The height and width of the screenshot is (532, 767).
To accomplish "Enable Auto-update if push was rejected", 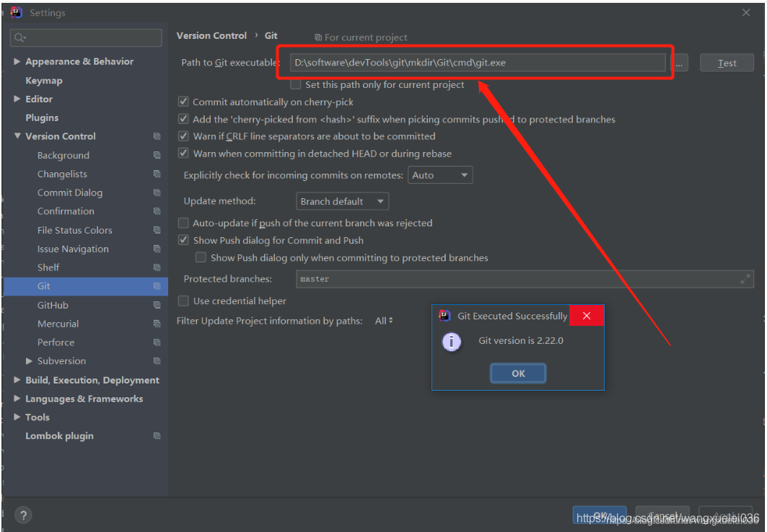I will click(x=183, y=223).
